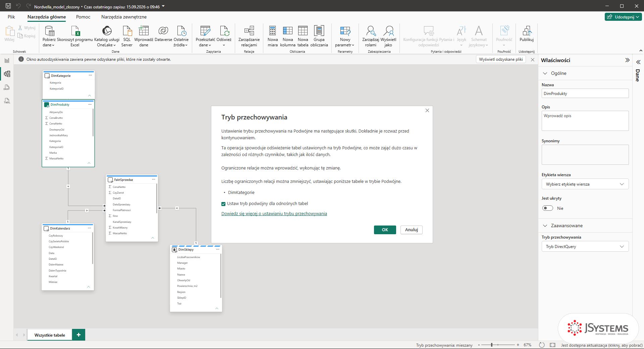Open link about ustawianiu trybu przechowywania
Viewport: 644px width, 349px height.
pos(274,214)
